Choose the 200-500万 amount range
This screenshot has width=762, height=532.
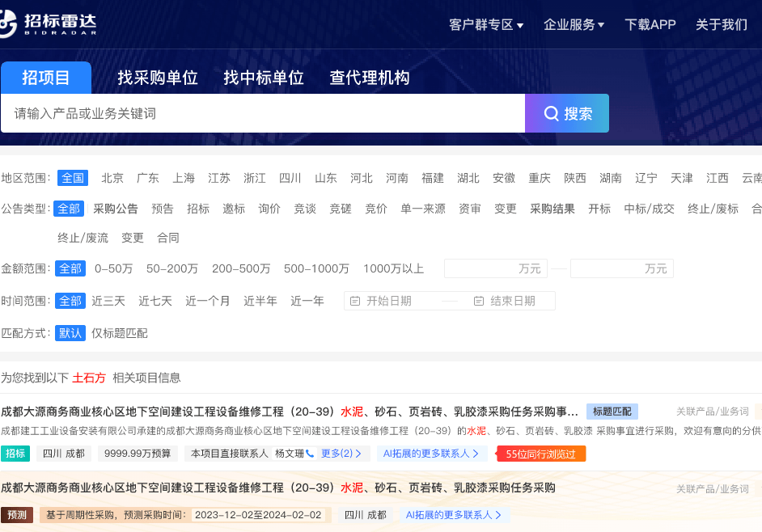click(x=241, y=268)
